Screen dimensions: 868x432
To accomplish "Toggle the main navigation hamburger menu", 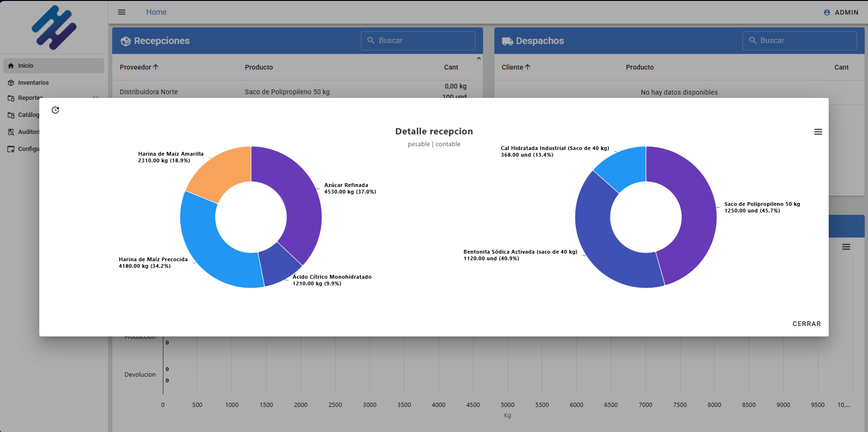I will [122, 12].
